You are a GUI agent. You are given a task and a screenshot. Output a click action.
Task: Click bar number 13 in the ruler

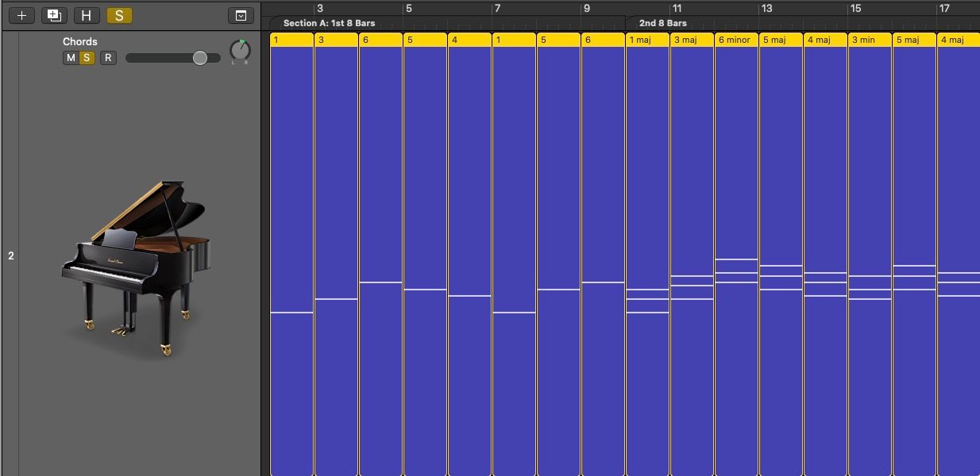coord(766,7)
